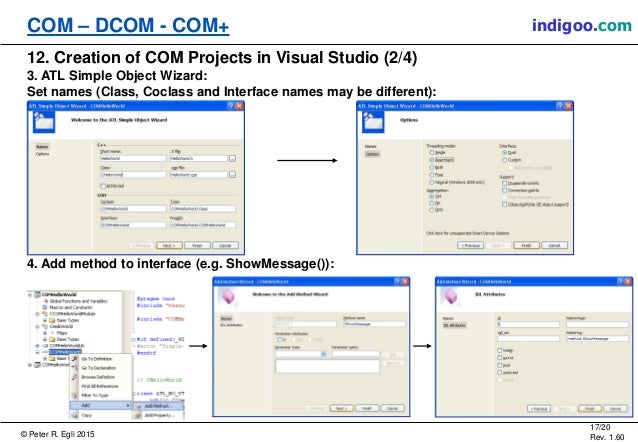Open the Parameter type dropdown
638x442 pixels.
tap(323, 354)
